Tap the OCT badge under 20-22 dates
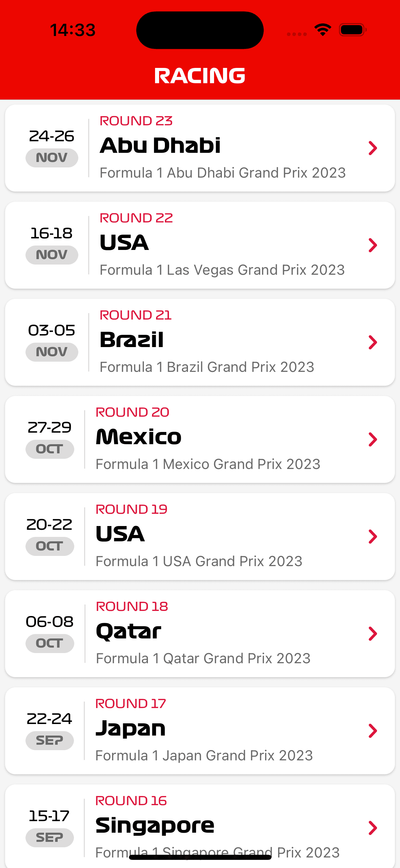 (x=50, y=546)
